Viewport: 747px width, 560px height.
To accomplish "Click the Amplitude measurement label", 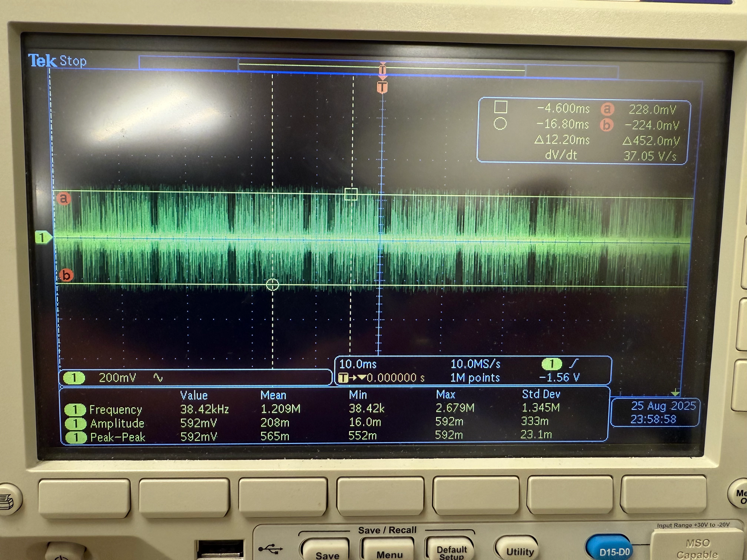I will (117, 423).
